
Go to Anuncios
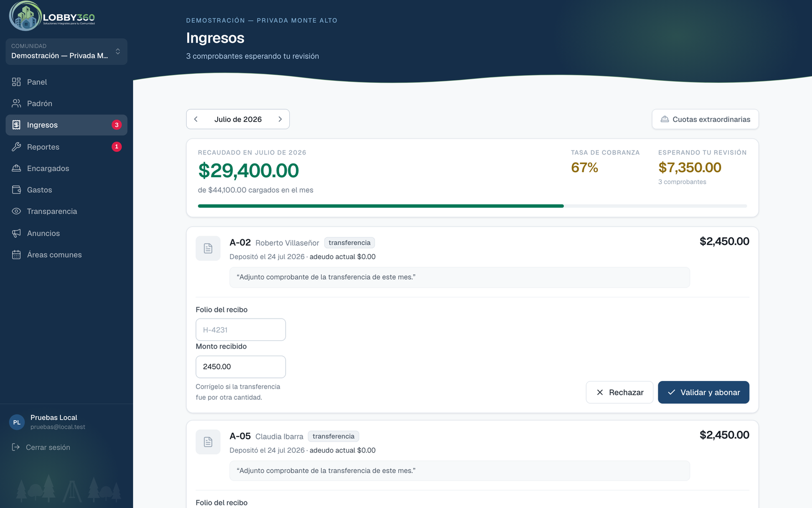tap(66, 233)
